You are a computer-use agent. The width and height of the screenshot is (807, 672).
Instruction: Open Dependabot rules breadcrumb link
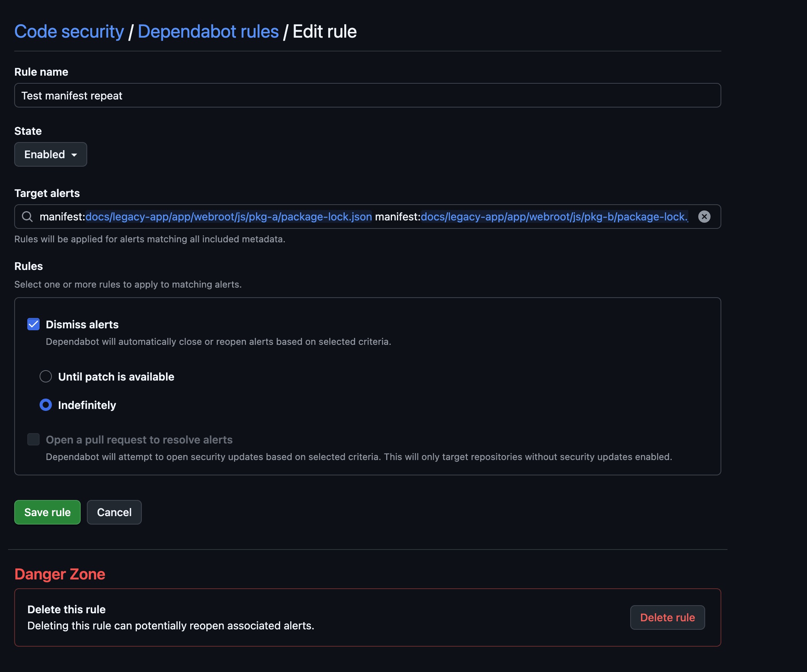[208, 31]
